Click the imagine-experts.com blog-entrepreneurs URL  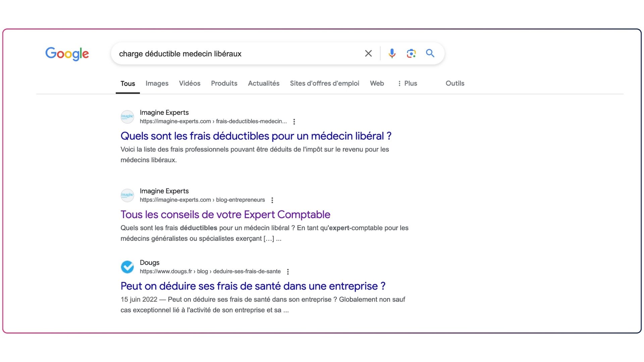[202, 200]
